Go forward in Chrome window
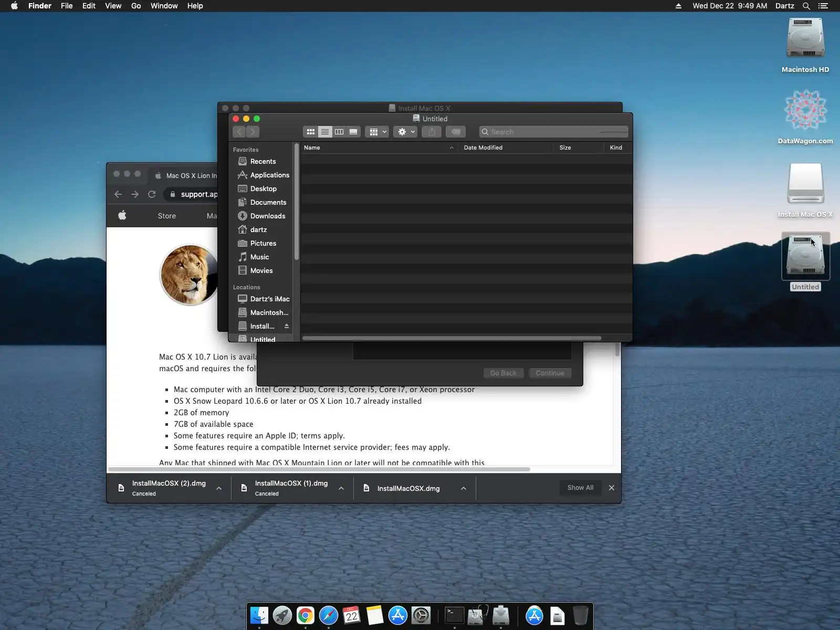The height and width of the screenshot is (630, 840). [x=135, y=194]
